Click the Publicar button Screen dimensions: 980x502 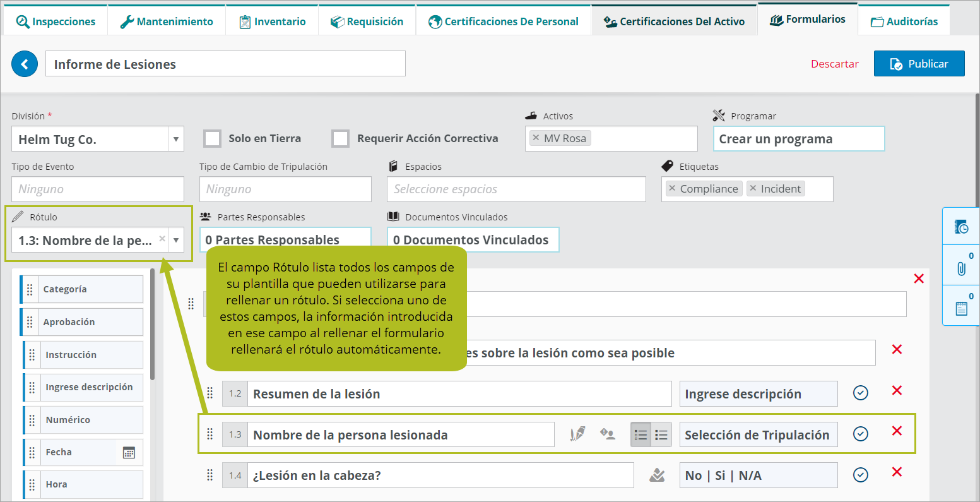point(919,64)
